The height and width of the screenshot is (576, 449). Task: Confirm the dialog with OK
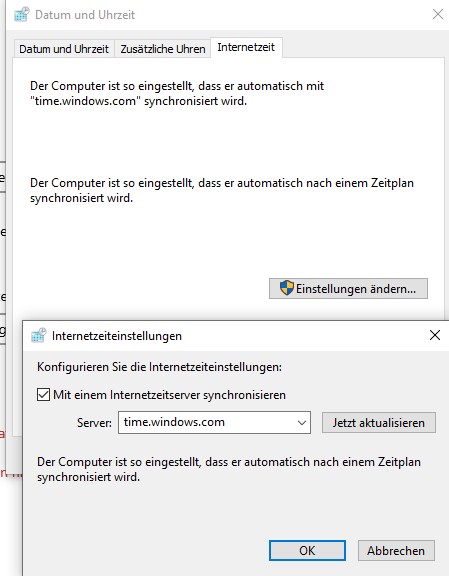click(x=307, y=550)
